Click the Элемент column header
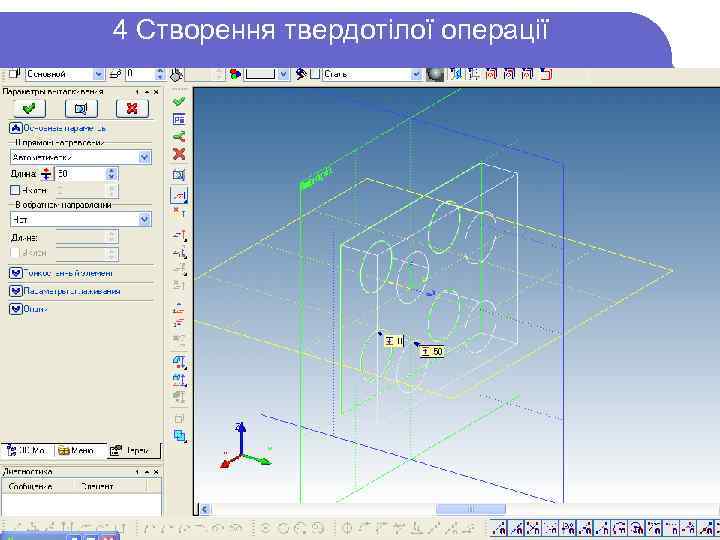The height and width of the screenshot is (540, 720). [x=110, y=486]
